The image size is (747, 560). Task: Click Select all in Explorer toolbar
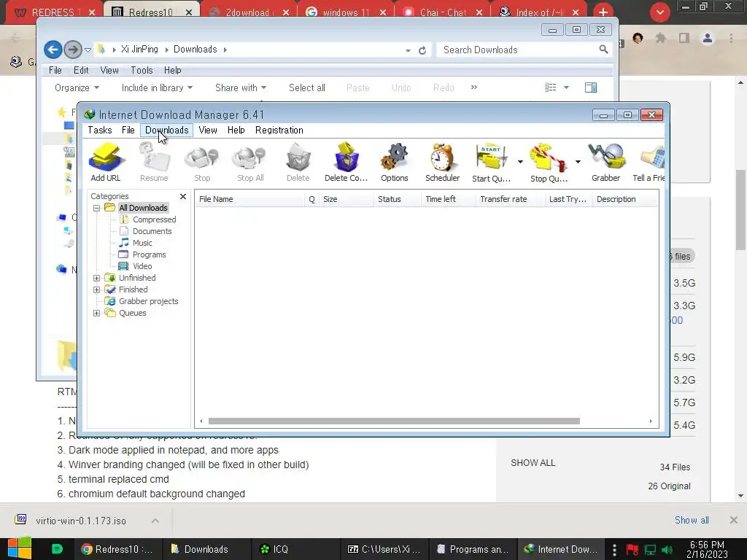point(307,87)
